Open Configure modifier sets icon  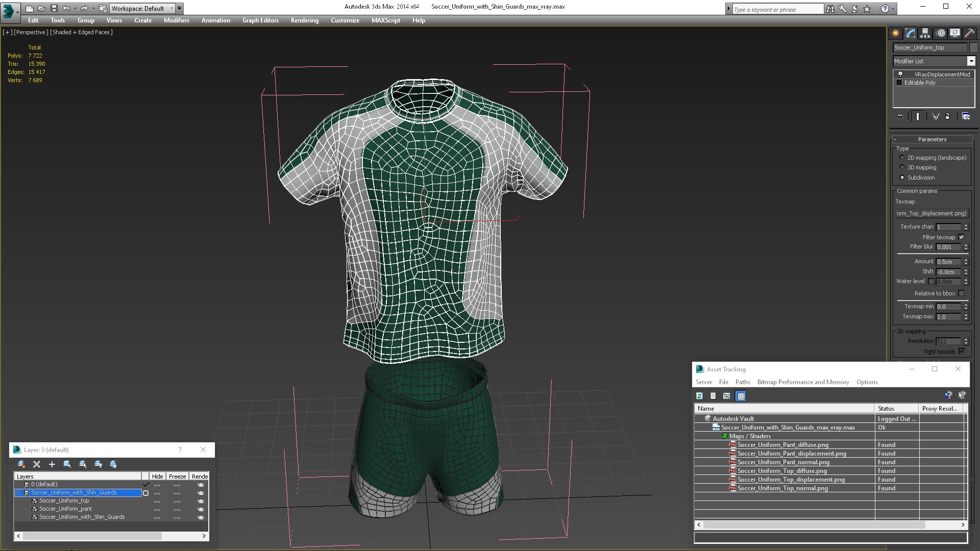(x=966, y=116)
